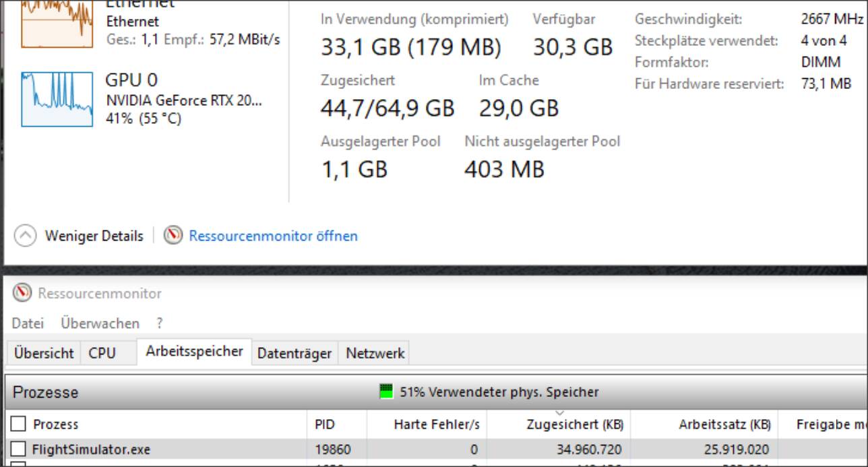This screenshot has width=868, height=467.
Task: Click the Ressourcenmonitor title bar icon
Action: pyautogui.click(x=23, y=293)
